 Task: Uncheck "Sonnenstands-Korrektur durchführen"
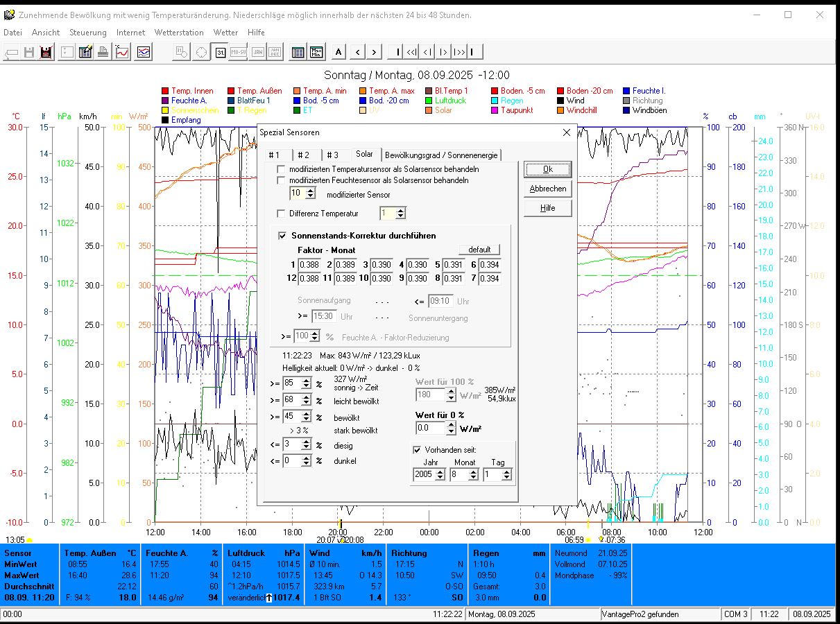[282, 236]
